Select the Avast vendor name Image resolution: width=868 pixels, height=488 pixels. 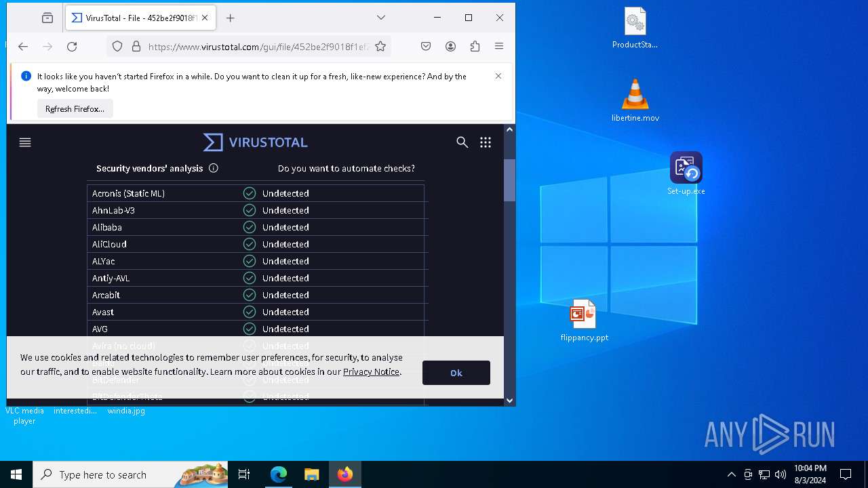[x=103, y=312]
